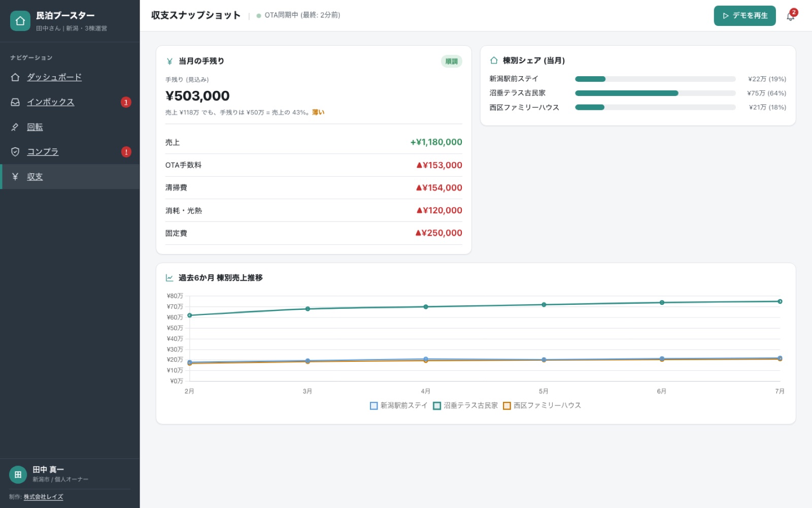This screenshot has height=508, width=812.
Task: Click the 順調 status badge
Action: click(x=451, y=61)
